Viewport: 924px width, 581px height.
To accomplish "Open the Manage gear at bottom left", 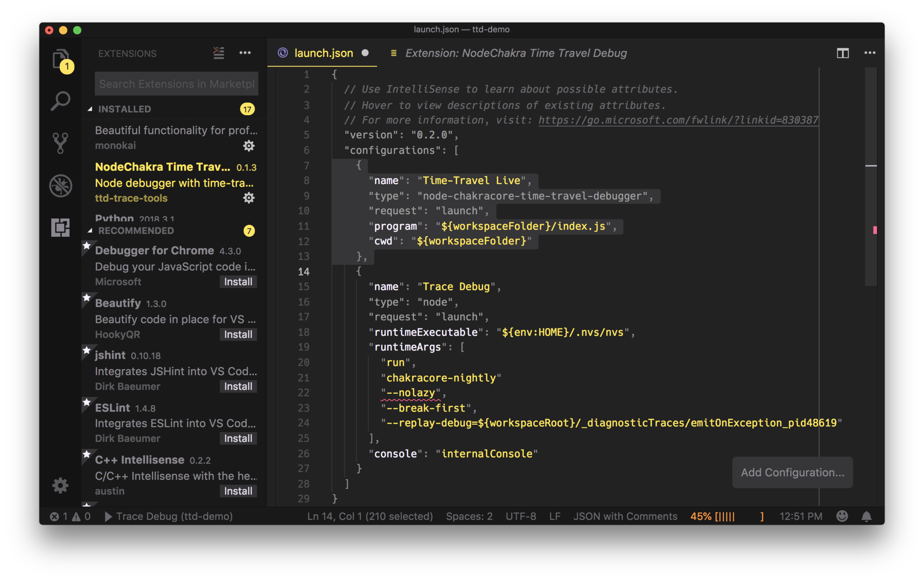I will (x=60, y=485).
